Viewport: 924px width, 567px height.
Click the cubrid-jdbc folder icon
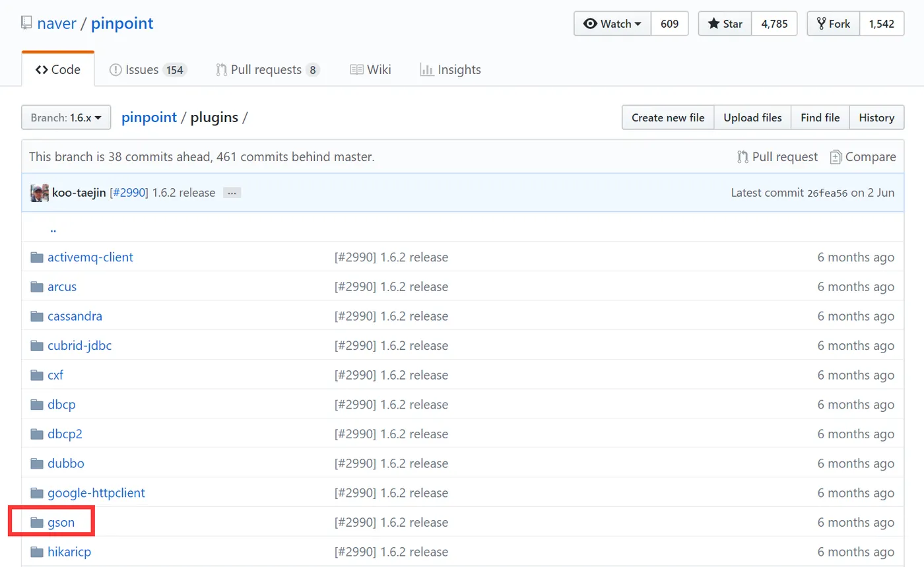37,346
